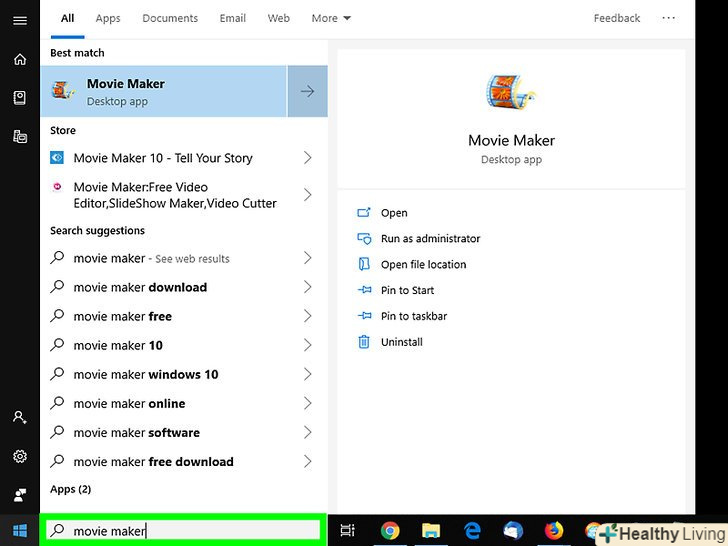Select the Web search tab
The image size is (728, 546).
click(279, 18)
